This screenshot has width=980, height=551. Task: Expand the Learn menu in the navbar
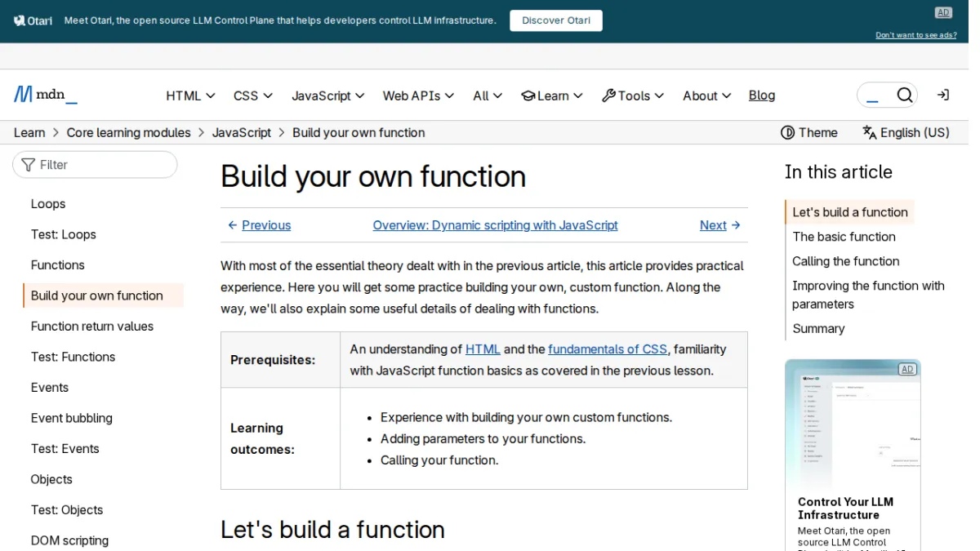point(552,96)
